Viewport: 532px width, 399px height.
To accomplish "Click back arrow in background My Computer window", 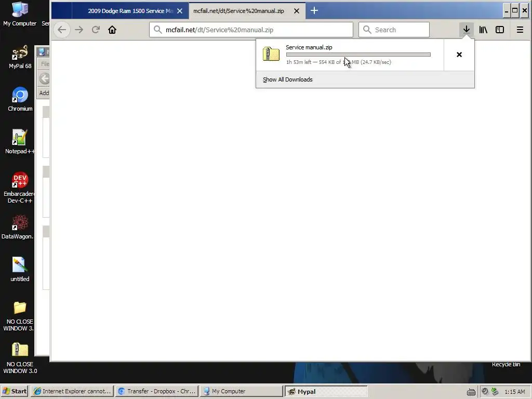I will 44,78.
